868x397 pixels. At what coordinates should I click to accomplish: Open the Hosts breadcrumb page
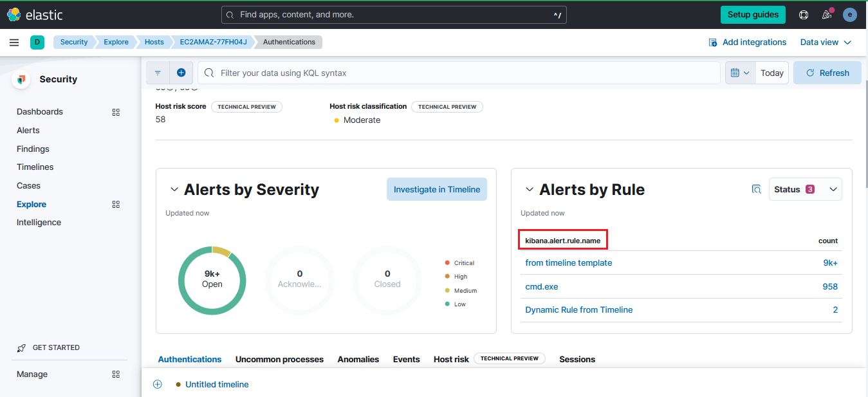click(154, 42)
